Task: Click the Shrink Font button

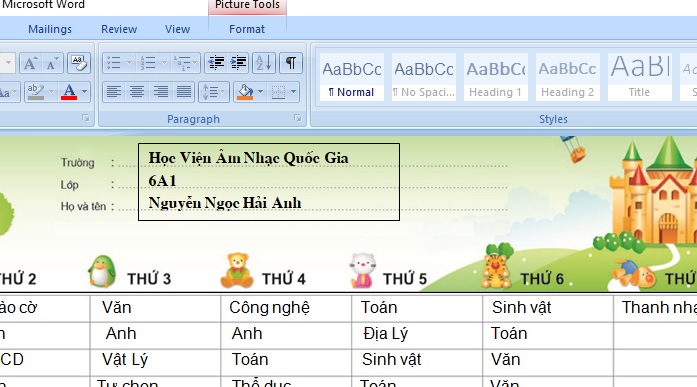Action: pyautogui.click(x=52, y=63)
